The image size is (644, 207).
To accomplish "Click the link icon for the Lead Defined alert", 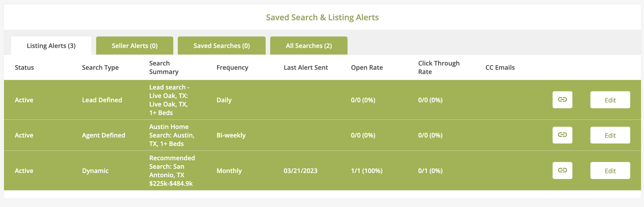I will tap(562, 100).
